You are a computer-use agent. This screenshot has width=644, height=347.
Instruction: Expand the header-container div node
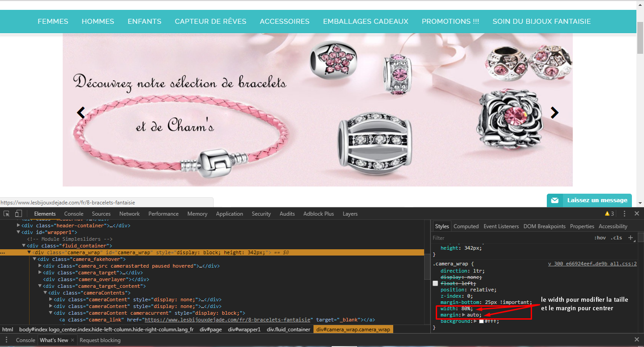tap(18, 226)
